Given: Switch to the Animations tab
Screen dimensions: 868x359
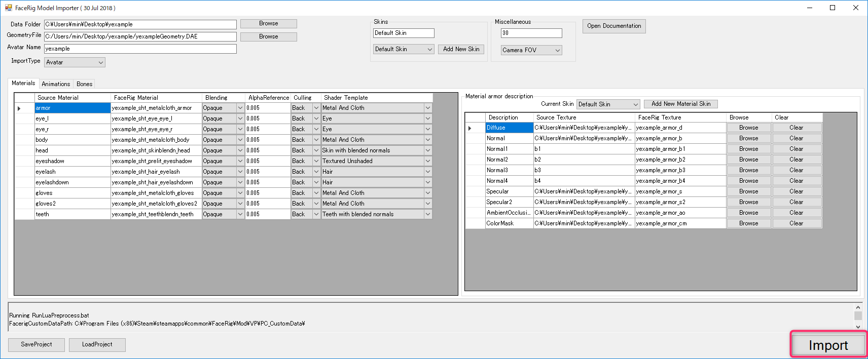Looking at the screenshot, I should pyautogui.click(x=56, y=84).
